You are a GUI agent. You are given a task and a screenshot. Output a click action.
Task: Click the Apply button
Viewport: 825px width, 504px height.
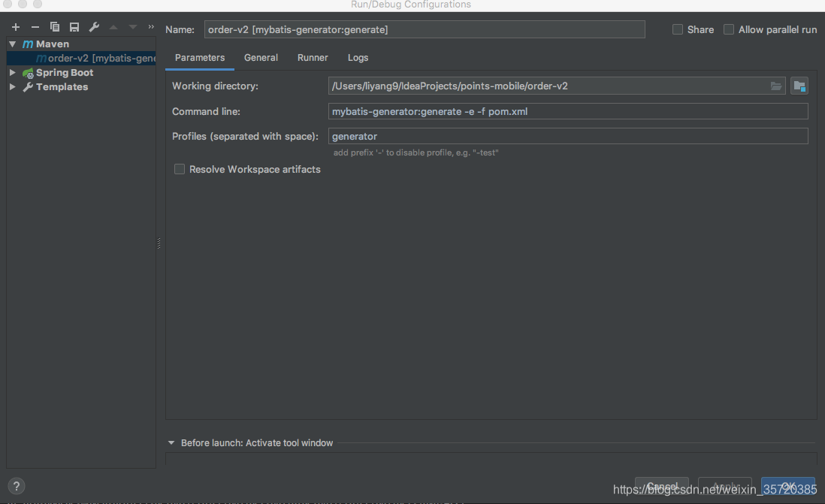(x=724, y=486)
